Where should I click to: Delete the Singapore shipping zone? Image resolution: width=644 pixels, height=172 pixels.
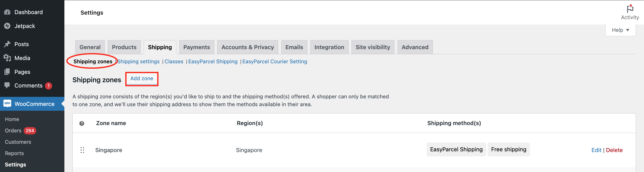tap(614, 150)
